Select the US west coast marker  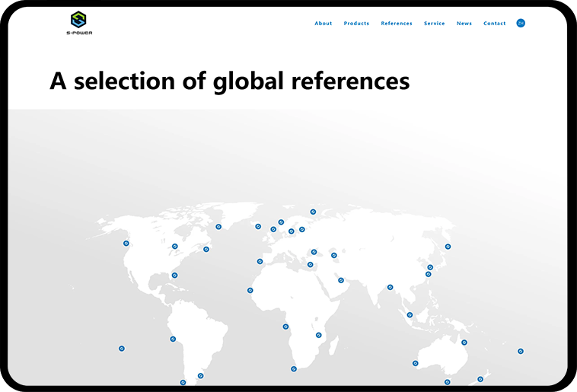point(126,244)
